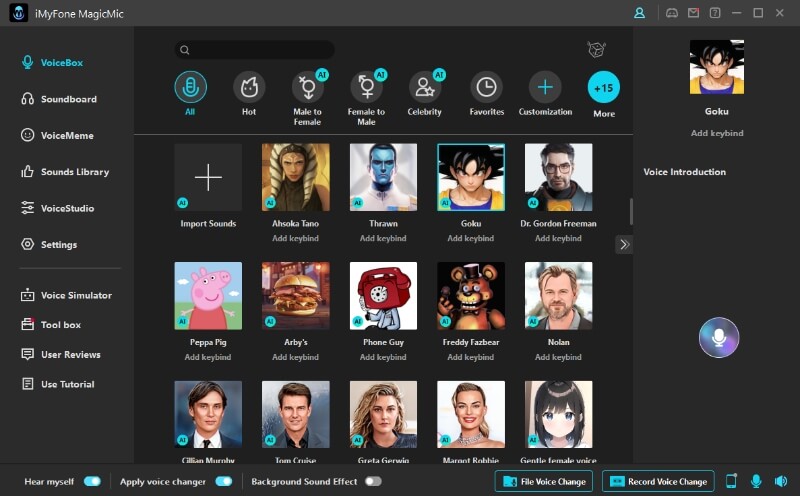Image resolution: width=800 pixels, height=496 pixels.
Task: Expand the +15 More categories
Action: (604, 87)
